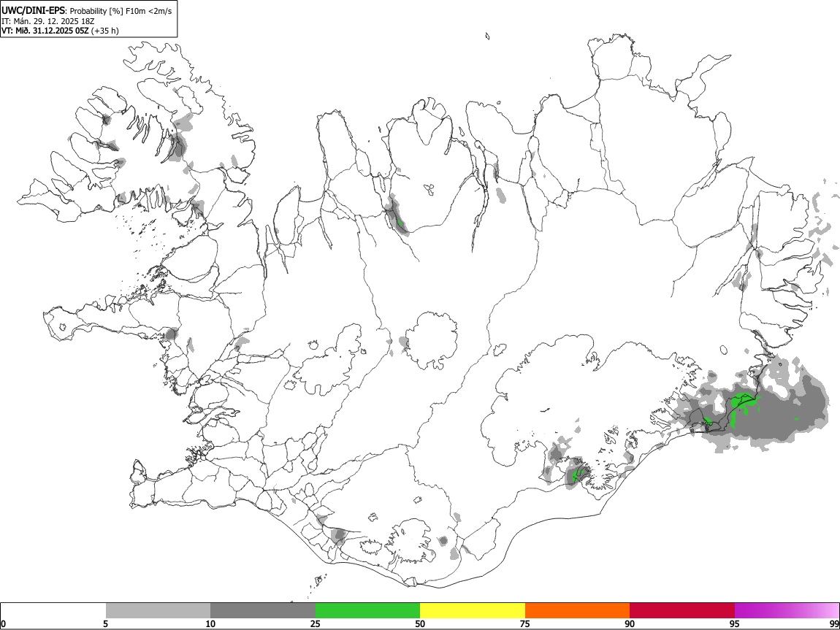Click the legend value '50'
This screenshot has width=840, height=630.
pyautogui.click(x=420, y=624)
